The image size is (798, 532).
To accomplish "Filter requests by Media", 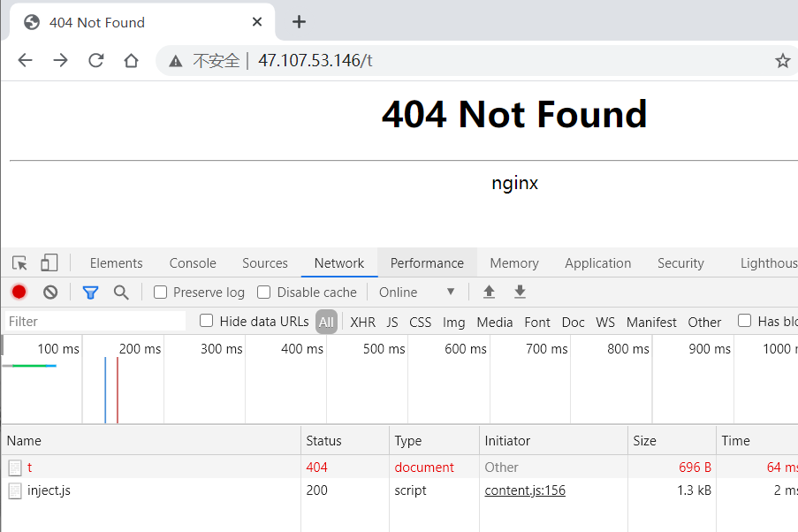I will tap(494, 323).
